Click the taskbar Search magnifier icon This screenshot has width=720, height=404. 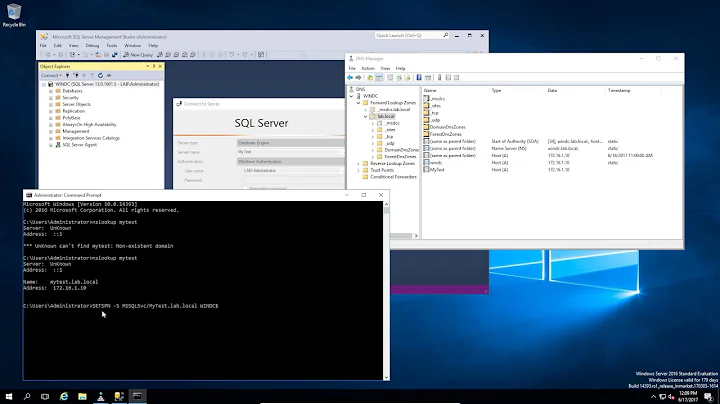(27, 396)
